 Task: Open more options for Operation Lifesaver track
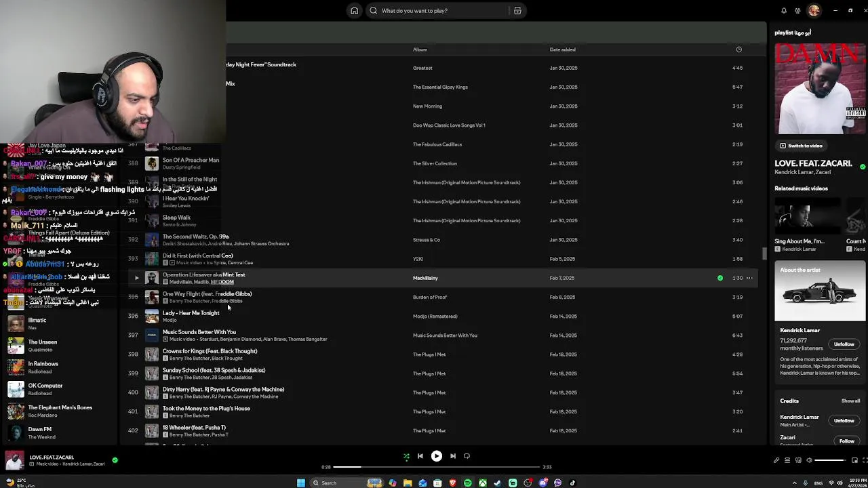point(749,278)
